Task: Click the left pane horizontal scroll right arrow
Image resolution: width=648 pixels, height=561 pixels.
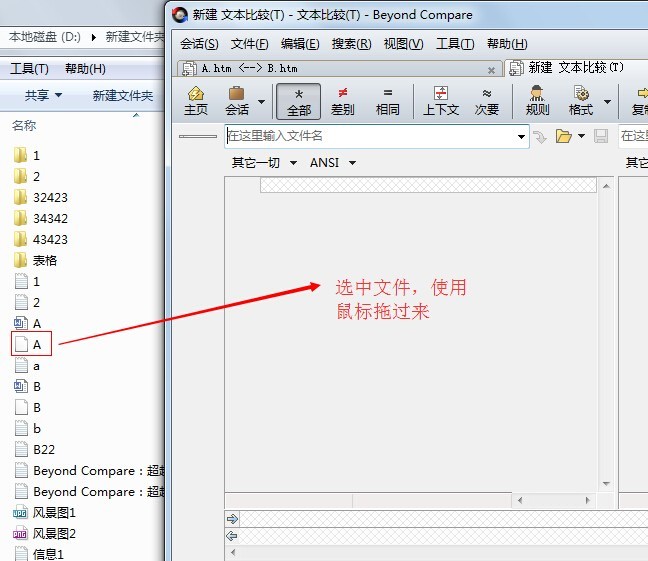Action: tap(588, 500)
